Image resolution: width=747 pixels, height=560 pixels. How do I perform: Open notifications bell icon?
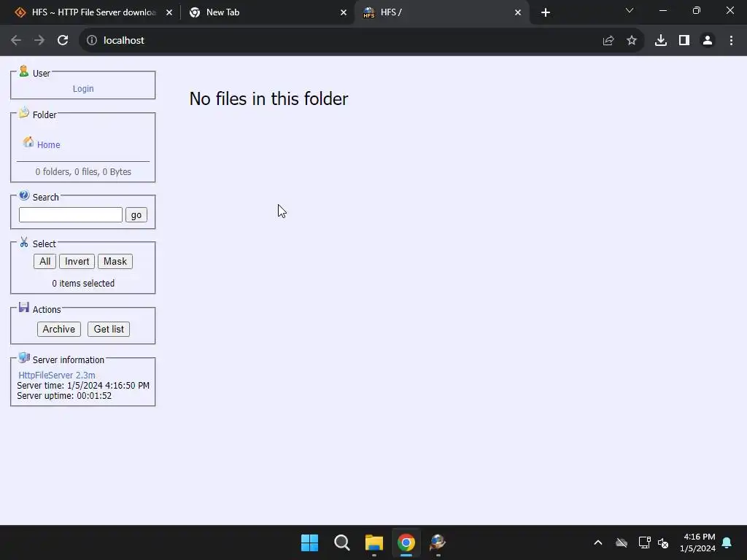click(727, 542)
